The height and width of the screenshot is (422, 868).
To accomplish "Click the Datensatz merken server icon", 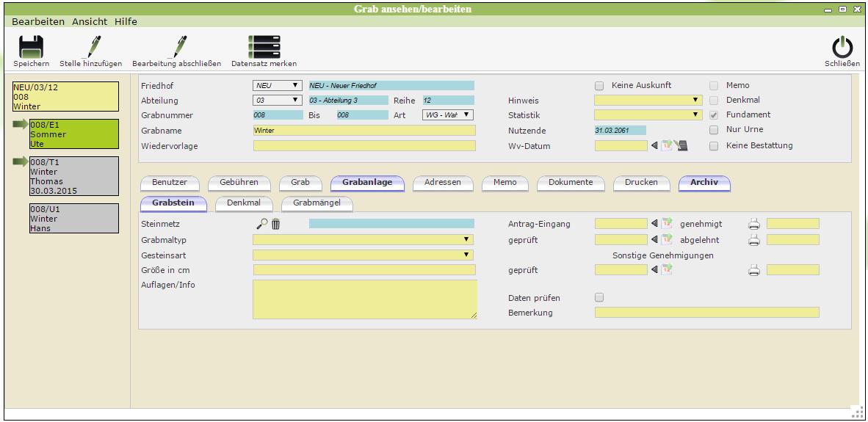I will click(264, 47).
